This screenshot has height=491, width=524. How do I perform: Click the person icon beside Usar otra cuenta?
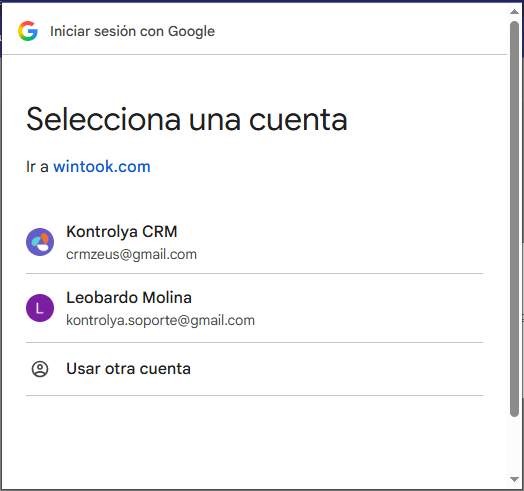click(40, 369)
